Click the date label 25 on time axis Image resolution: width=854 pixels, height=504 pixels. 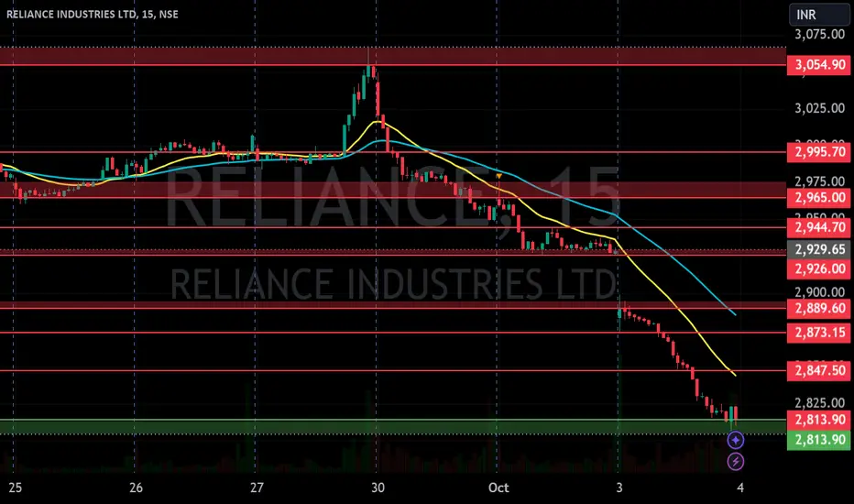point(16,488)
